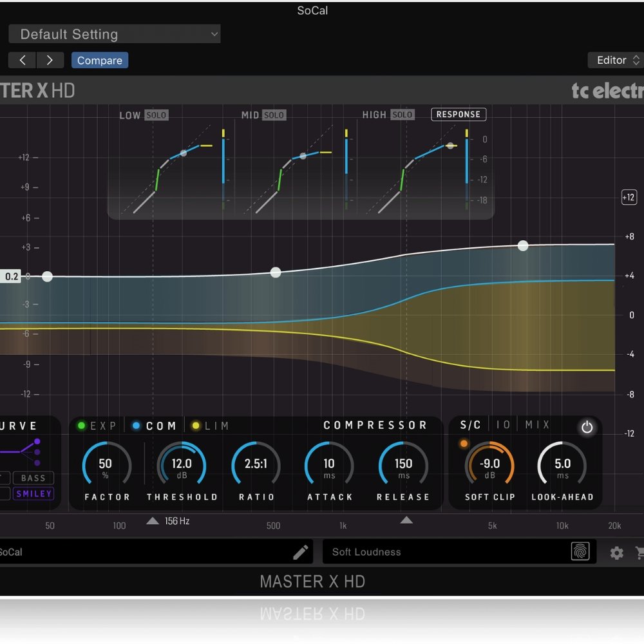Toggle the power bypass button
The height and width of the screenshot is (644, 644).
tap(587, 427)
